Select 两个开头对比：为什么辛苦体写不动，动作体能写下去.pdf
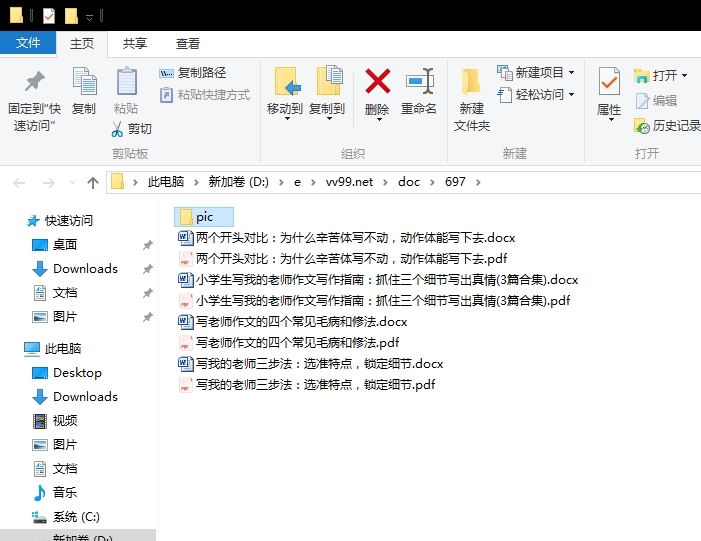This screenshot has height=541, width=701. tap(342, 259)
